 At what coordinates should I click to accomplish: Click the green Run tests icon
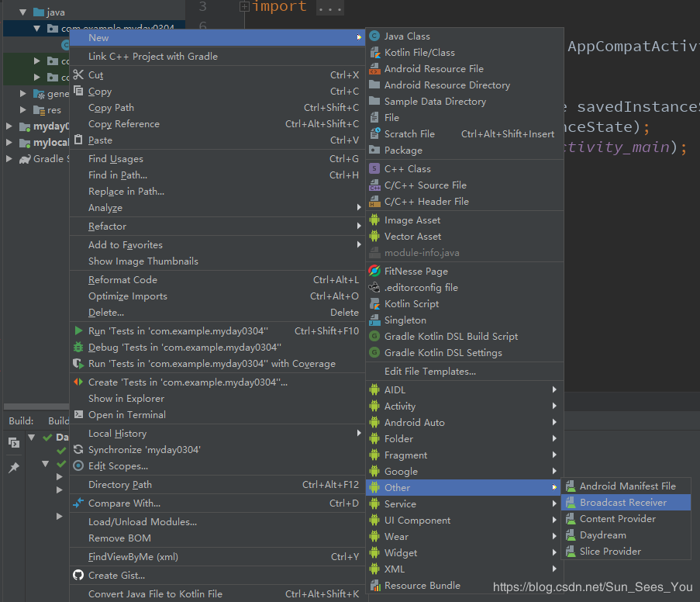78,330
